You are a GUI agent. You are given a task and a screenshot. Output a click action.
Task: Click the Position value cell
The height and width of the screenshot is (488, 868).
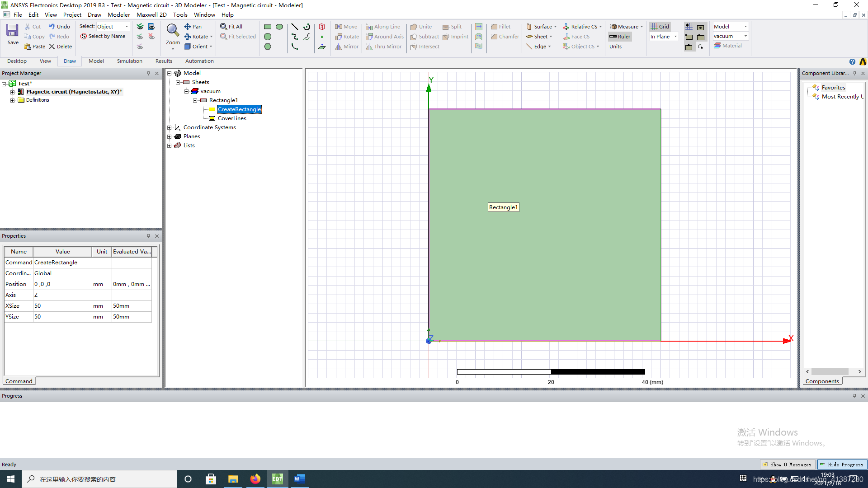[x=62, y=284]
